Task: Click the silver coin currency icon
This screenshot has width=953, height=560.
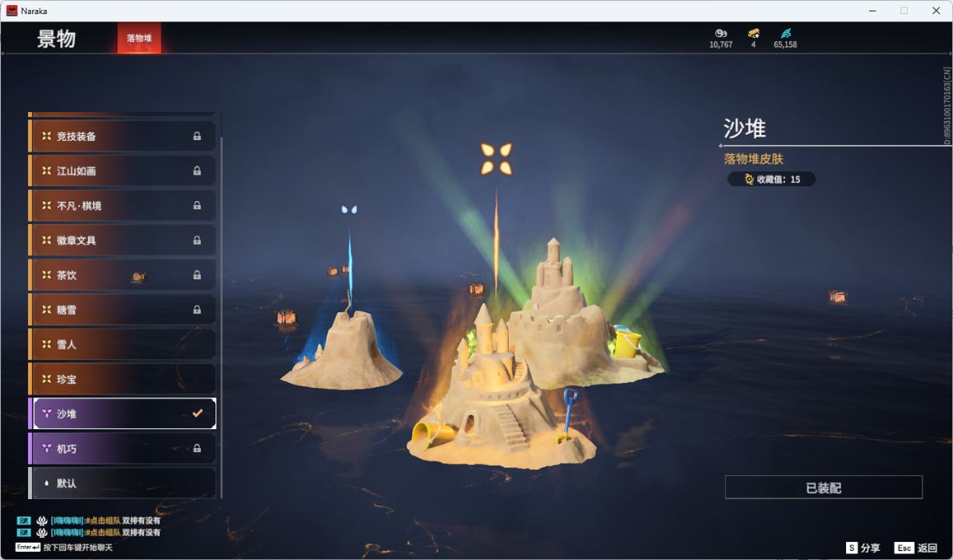Action: pos(721,33)
